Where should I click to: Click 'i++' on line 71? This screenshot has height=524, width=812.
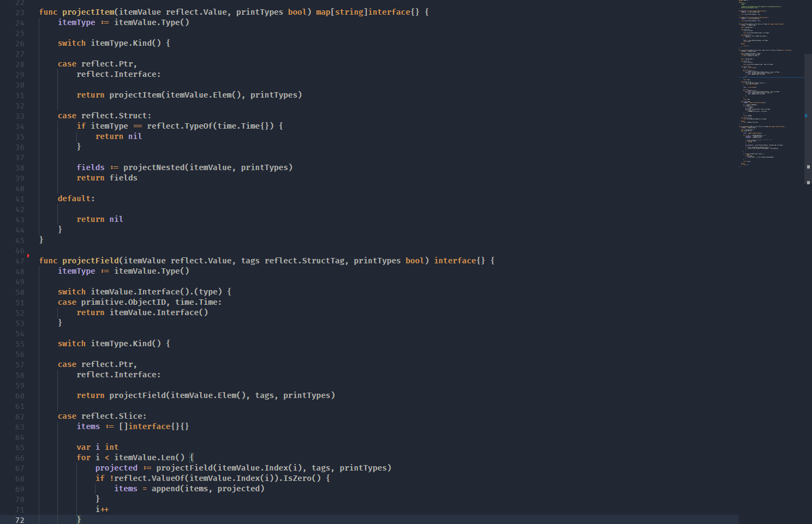point(102,509)
